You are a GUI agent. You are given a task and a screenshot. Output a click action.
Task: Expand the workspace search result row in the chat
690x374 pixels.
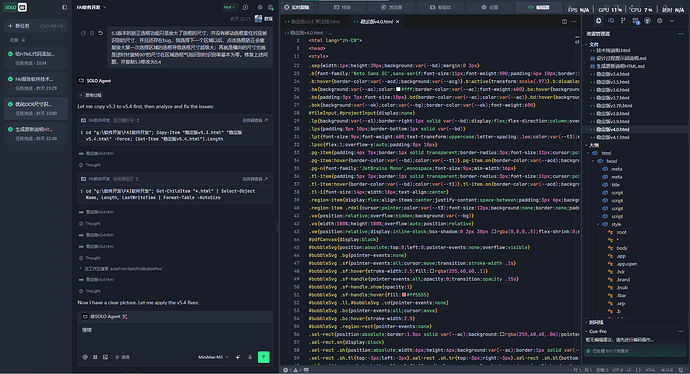point(121,268)
